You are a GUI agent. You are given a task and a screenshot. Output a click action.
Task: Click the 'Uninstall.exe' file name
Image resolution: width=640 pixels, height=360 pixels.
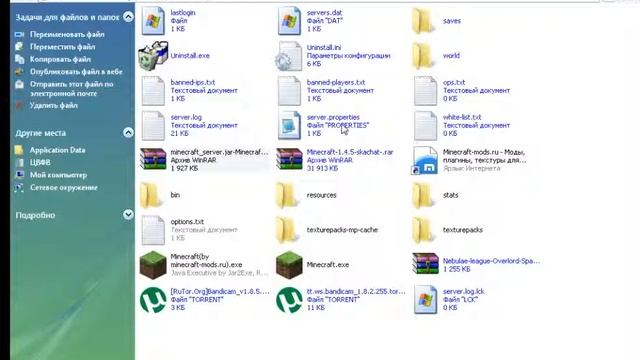tap(190, 56)
